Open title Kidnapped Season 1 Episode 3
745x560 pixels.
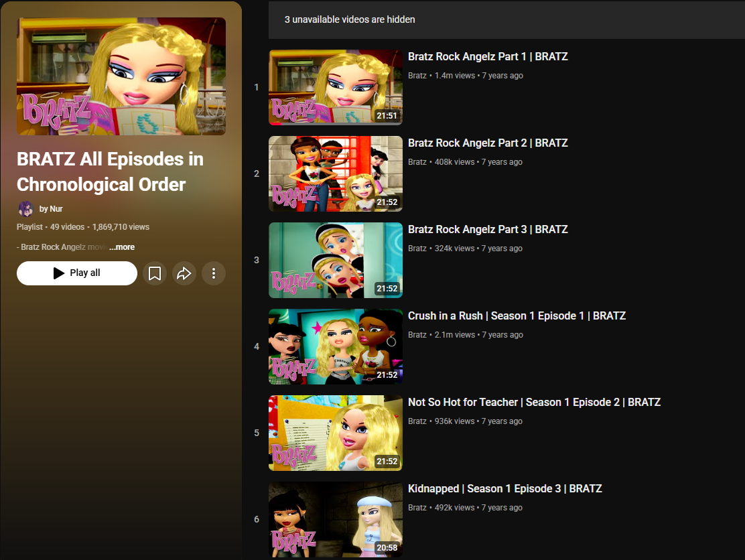(505, 489)
